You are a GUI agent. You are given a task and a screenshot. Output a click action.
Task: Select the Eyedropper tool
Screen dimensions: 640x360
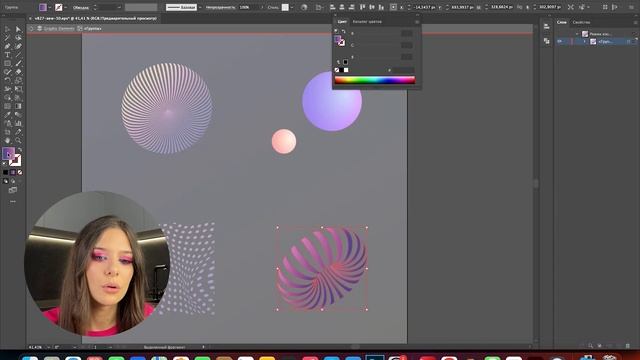[x=7, y=115]
